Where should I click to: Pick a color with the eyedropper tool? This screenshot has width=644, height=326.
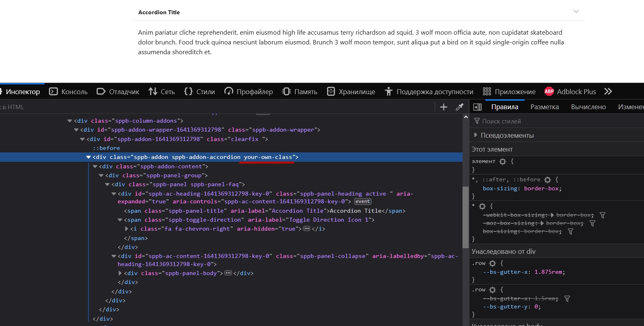[x=460, y=107]
